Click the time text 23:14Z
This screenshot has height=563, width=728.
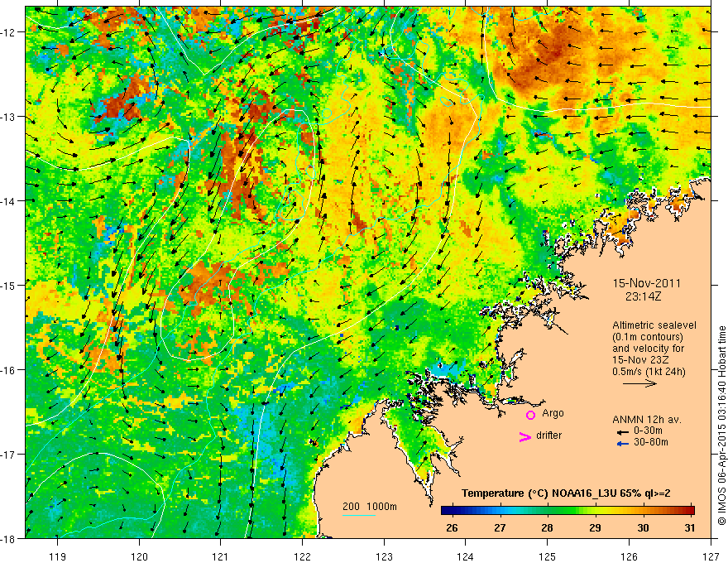click(643, 296)
